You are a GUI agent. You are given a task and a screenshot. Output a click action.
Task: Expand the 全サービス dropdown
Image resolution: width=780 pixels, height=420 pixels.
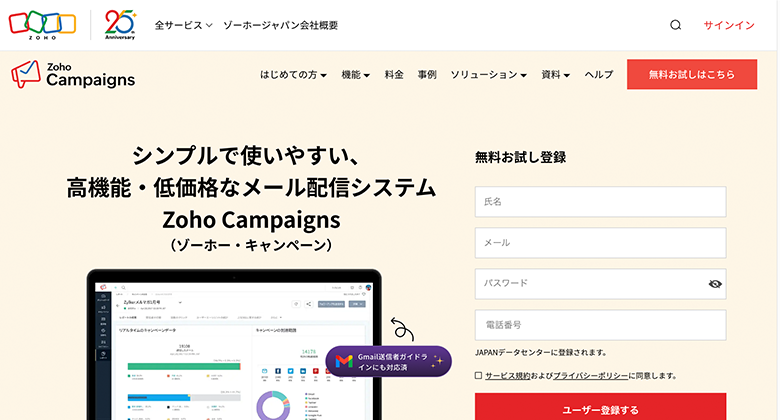coord(183,25)
